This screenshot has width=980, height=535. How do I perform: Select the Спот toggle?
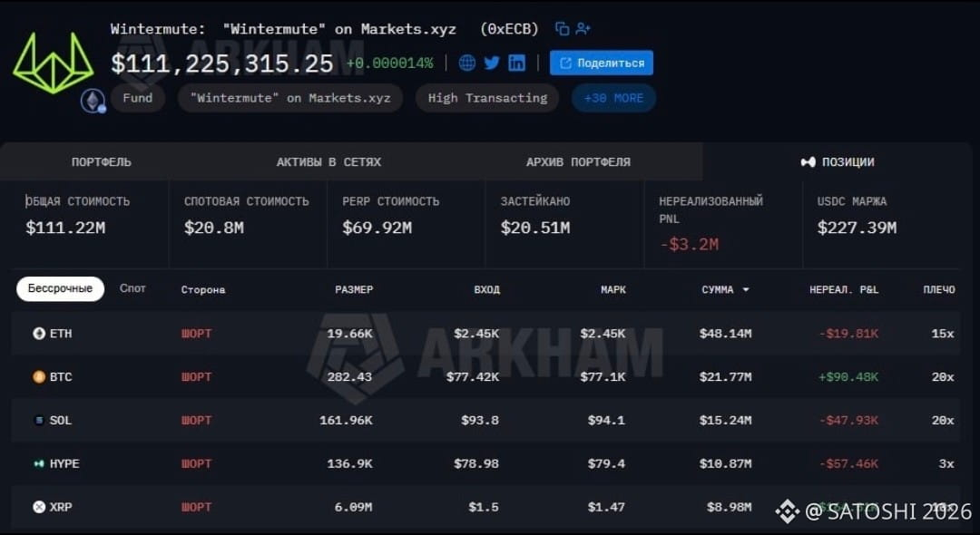pyautogui.click(x=132, y=288)
